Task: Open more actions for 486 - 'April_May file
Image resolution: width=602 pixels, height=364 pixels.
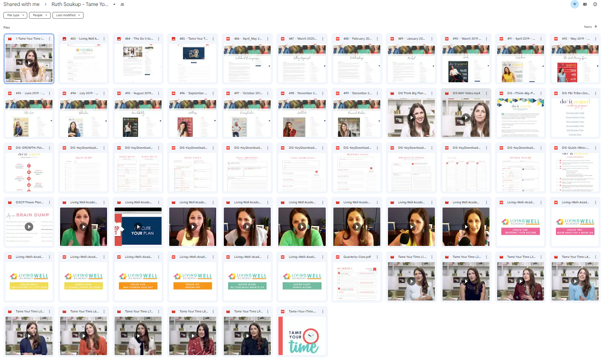Action: [268, 39]
